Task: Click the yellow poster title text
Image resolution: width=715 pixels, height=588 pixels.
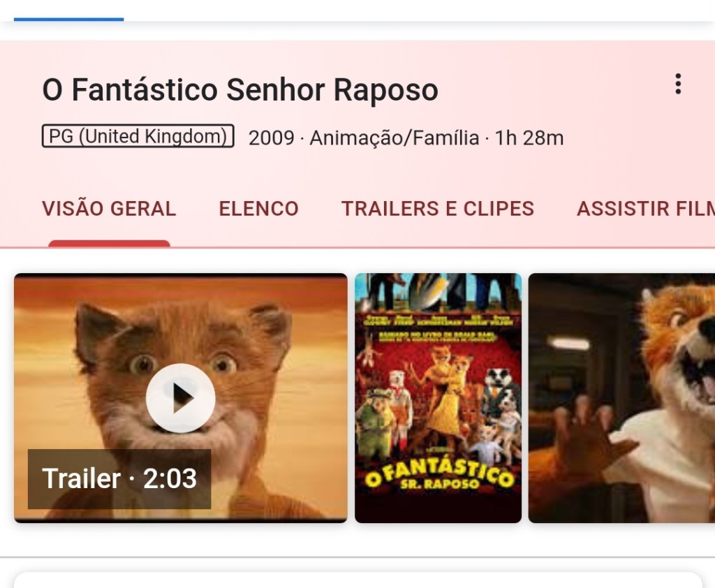Action: (x=438, y=477)
